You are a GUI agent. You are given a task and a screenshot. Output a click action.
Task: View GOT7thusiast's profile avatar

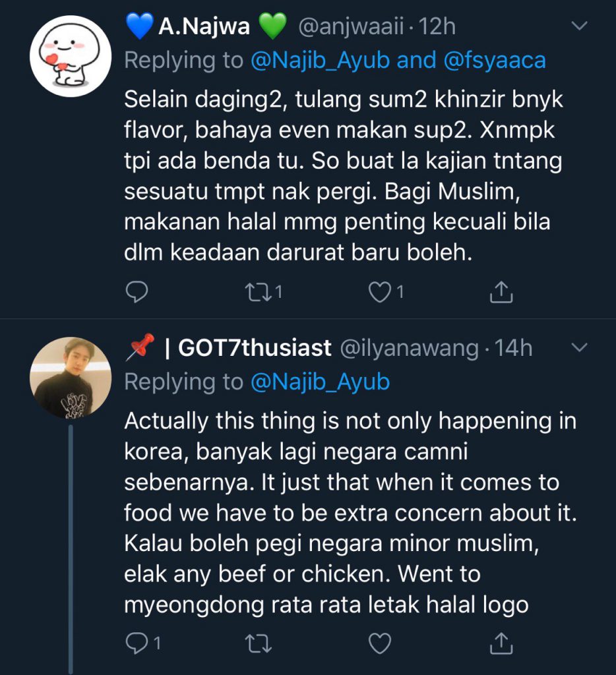coord(71,378)
